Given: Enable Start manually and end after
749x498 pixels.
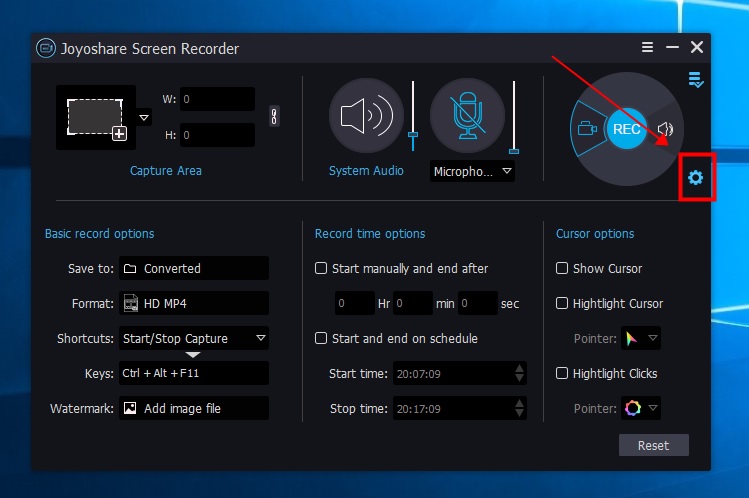Looking at the screenshot, I should pyautogui.click(x=321, y=268).
